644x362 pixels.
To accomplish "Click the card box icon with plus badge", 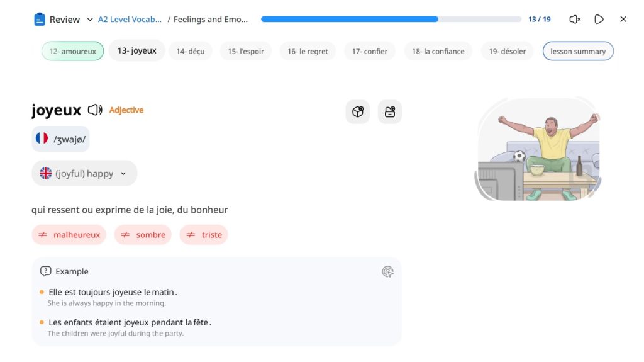I will (390, 112).
